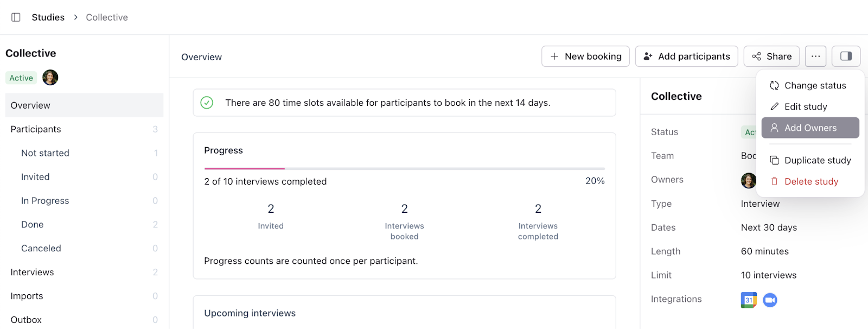The width and height of the screenshot is (868, 329).
Task: Click the owner avatar beside Active badge
Action: coord(50,78)
